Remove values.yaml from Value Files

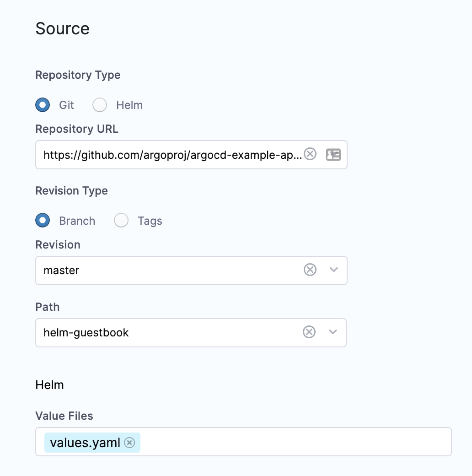[x=129, y=443]
